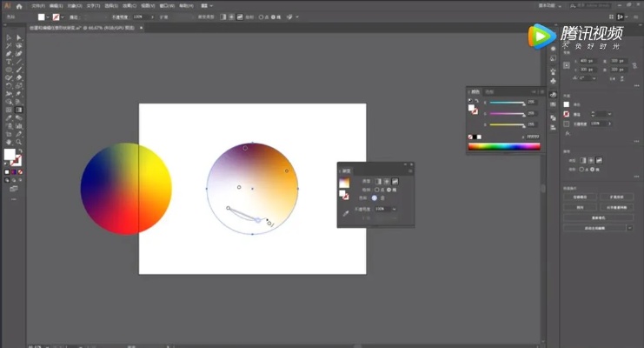Activate the Hand tool
Viewport: 644px width, 348px height.
9,142
